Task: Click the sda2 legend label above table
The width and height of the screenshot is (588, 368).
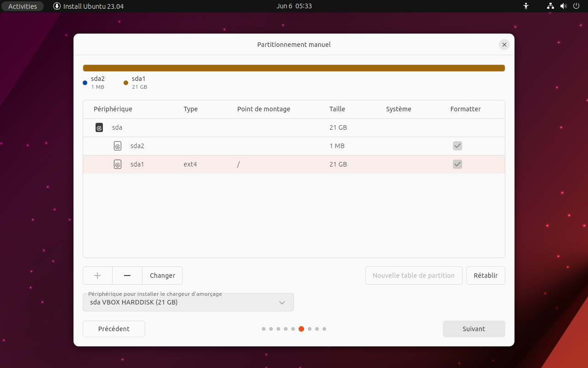Action: coord(98,79)
